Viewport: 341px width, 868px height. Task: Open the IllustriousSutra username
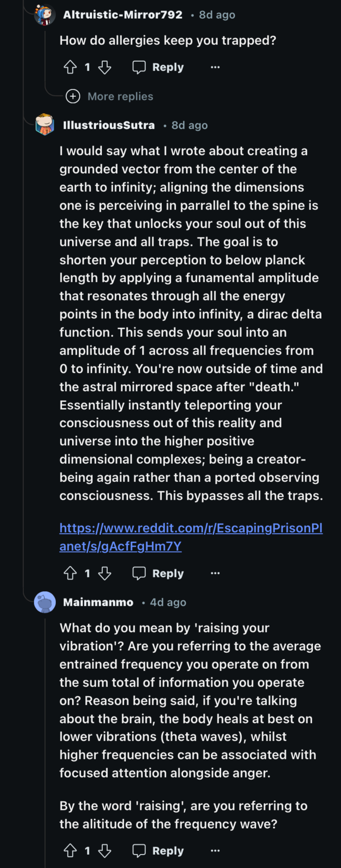coord(109,125)
